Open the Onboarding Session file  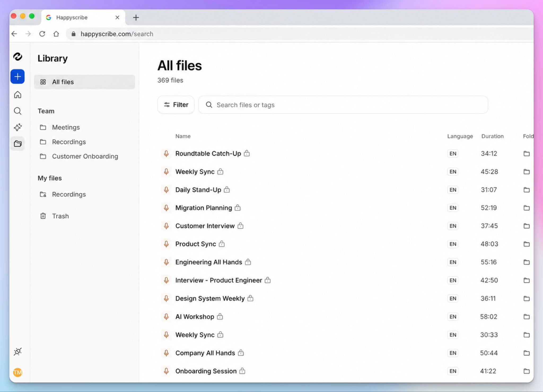[x=206, y=371]
